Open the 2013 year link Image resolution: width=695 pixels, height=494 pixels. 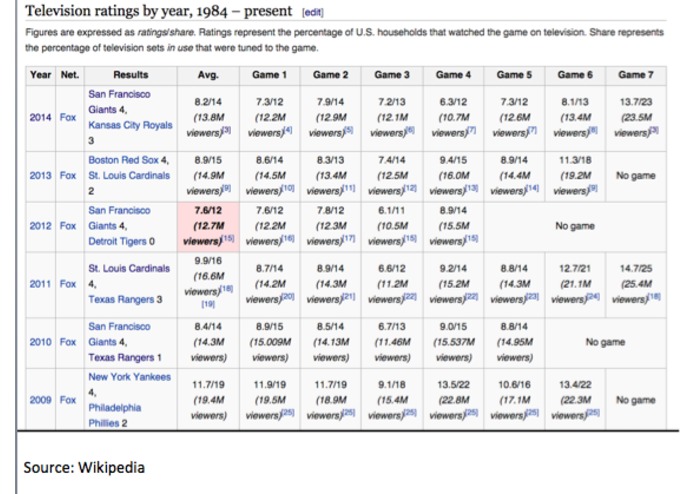[x=40, y=175]
